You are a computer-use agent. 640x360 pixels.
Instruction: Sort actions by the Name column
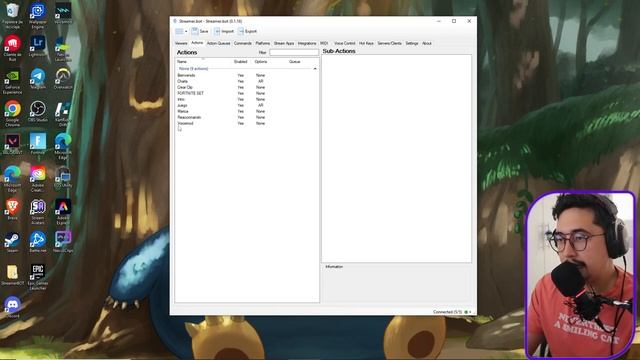pyautogui.click(x=182, y=62)
